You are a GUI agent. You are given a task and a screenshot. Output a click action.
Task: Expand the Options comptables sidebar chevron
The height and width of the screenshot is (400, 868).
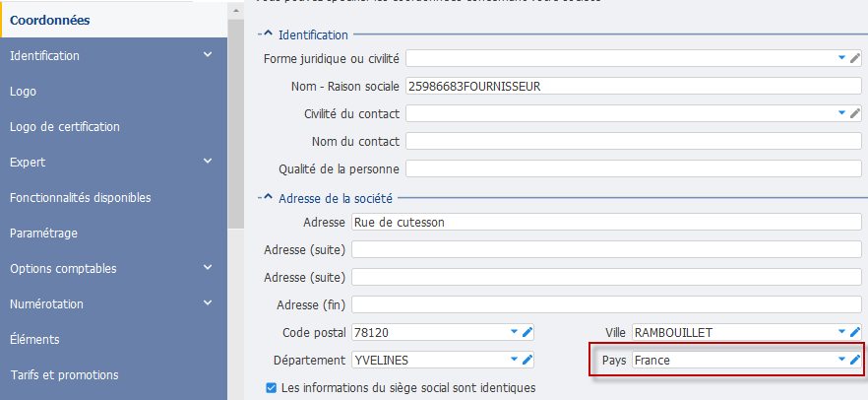(x=208, y=268)
